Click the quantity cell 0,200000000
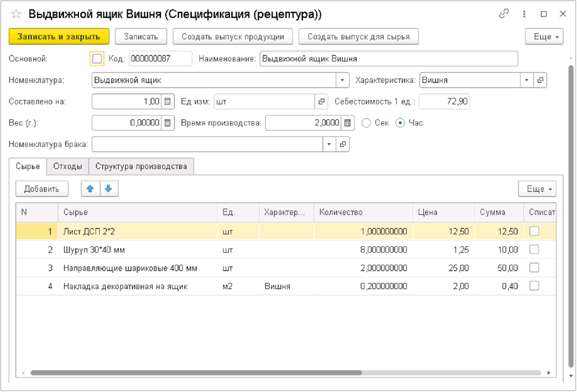The width and height of the screenshot is (577, 392). 363,286
